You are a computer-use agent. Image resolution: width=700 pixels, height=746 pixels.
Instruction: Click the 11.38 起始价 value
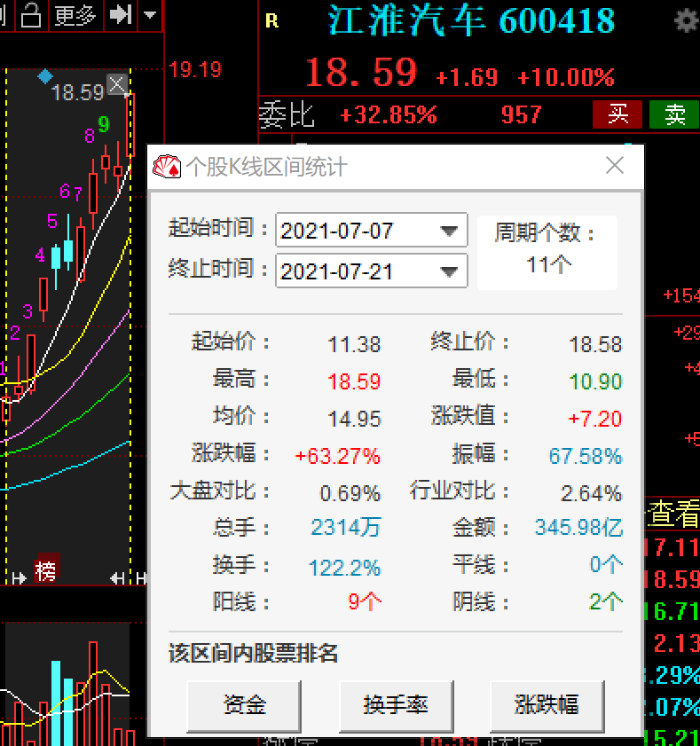(355, 344)
